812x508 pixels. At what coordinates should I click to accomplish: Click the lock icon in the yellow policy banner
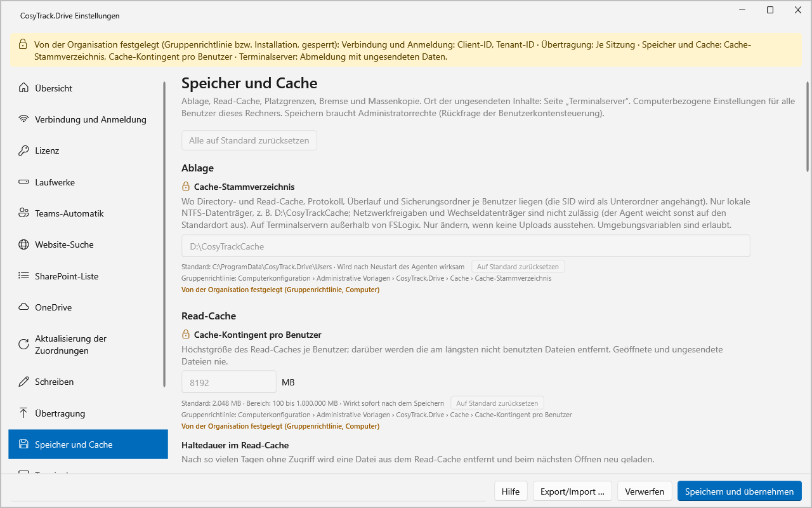click(23, 44)
